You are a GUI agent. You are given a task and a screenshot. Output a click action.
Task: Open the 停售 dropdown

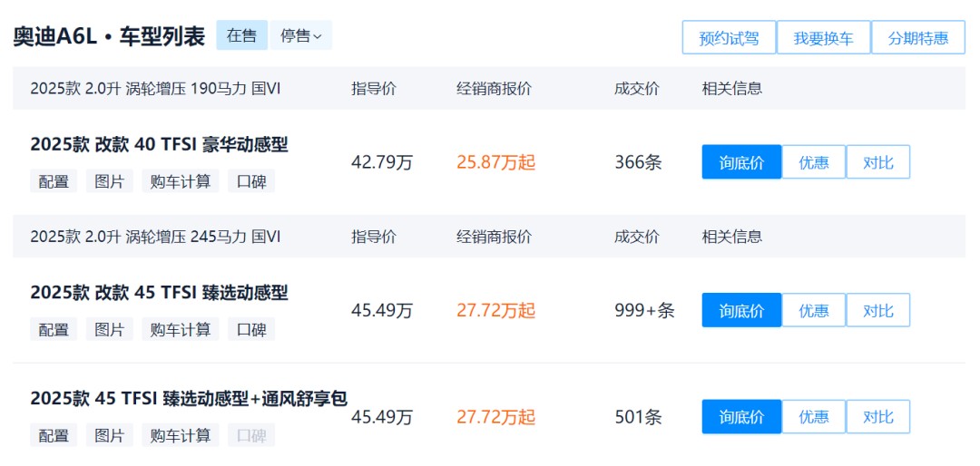point(300,36)
